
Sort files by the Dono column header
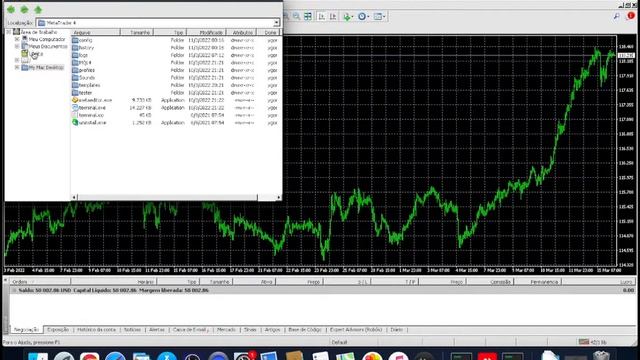click(269, 32)
